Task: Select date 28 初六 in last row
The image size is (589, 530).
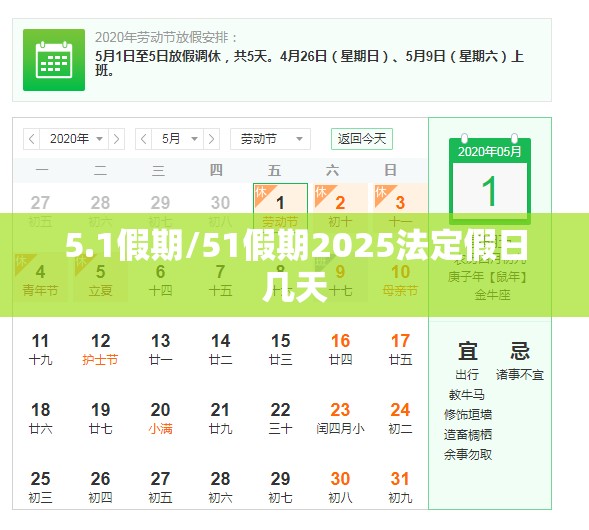Action: pos(220,487)
